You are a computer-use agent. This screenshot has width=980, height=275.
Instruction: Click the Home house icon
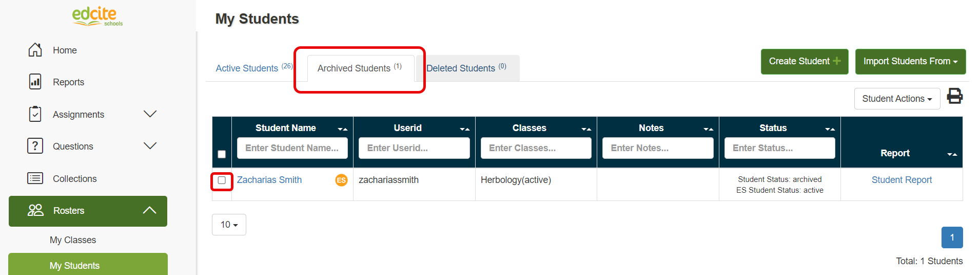tap(35, 50)
